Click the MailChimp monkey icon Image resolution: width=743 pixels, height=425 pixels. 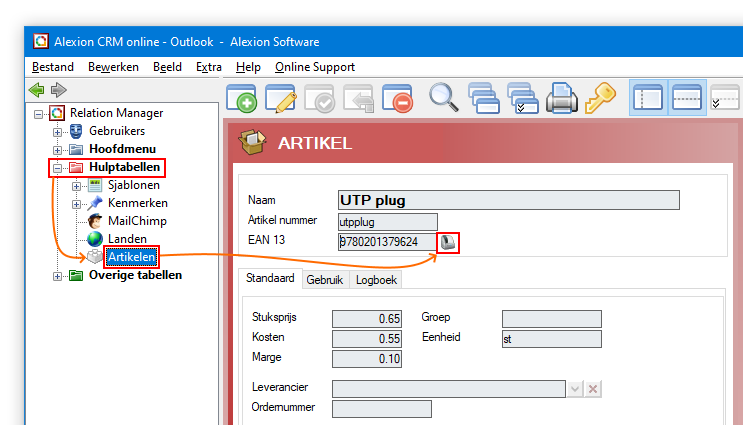pyautogui.click(x=95, y=221)
